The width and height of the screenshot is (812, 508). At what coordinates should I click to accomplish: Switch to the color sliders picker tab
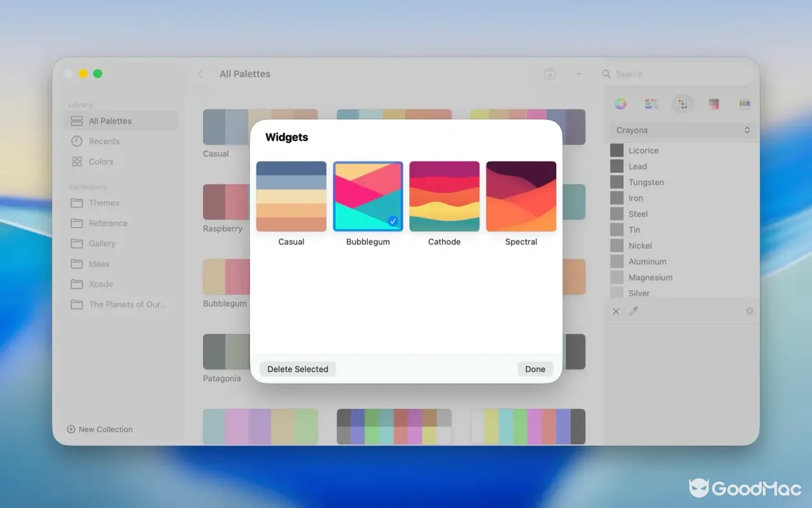pos(652,104)
